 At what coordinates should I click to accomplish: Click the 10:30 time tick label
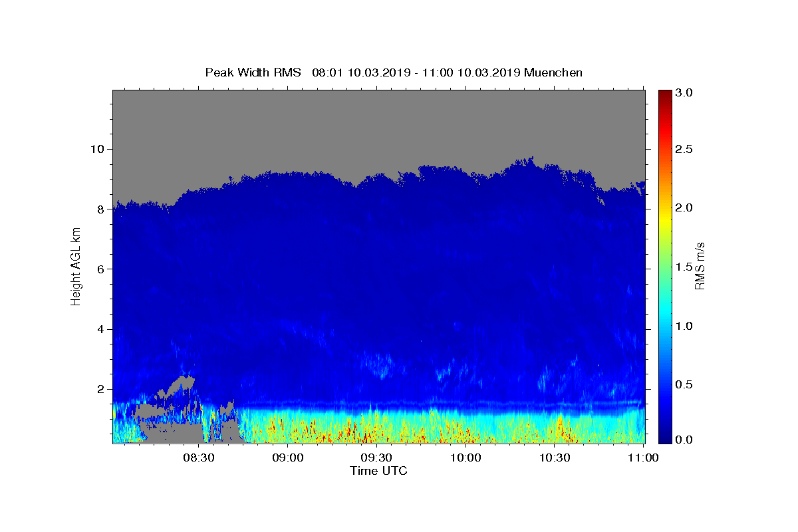pos(555,458)
